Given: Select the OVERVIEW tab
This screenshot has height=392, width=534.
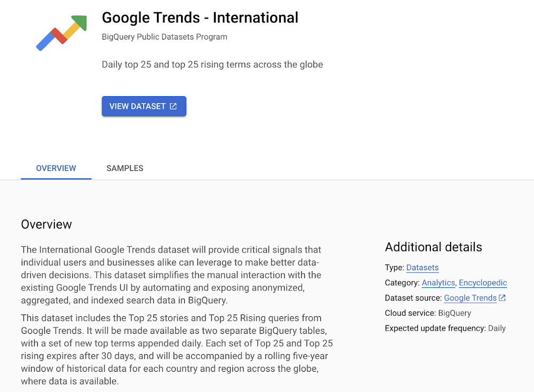Looking at the screenshot, I should click(56, 168).
